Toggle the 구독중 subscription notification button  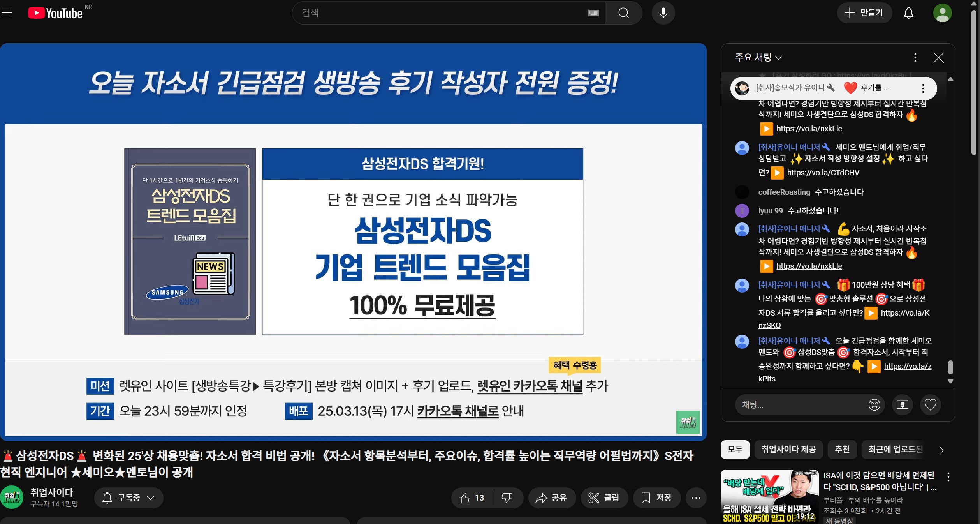(128, 498)
